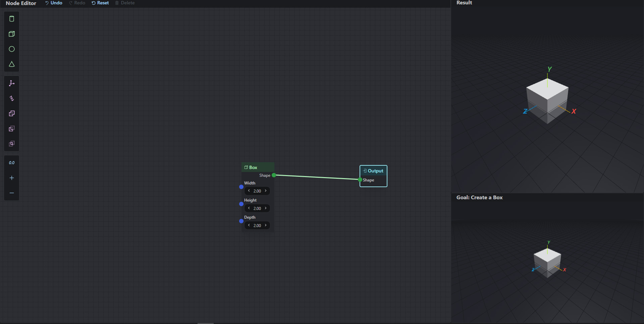Increase Box Depth with right arrow
The height and width of the screenshot is (324, 644).
pyautogui.click(x=266, y=225)
